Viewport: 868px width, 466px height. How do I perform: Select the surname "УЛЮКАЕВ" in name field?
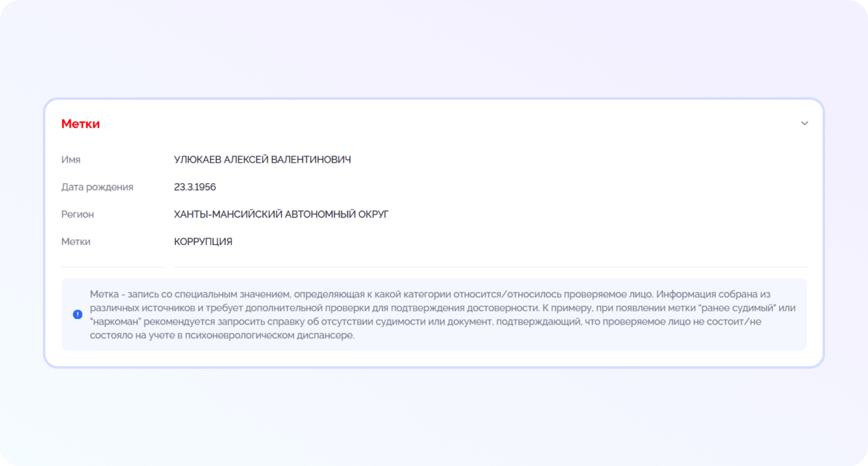tap(197, 160)
